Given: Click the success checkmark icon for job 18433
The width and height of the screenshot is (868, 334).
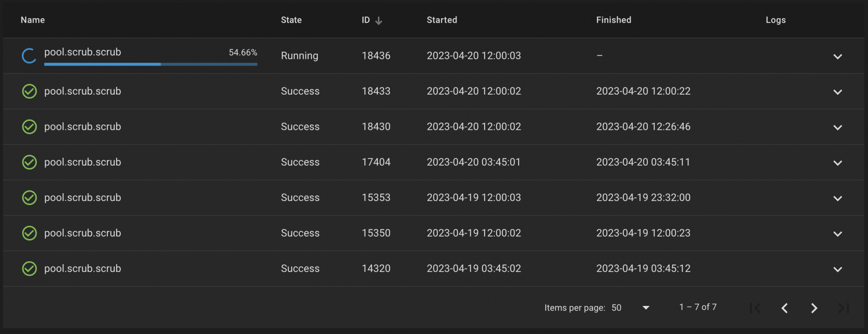Looking at the screenshot, I should pos(29,91).
